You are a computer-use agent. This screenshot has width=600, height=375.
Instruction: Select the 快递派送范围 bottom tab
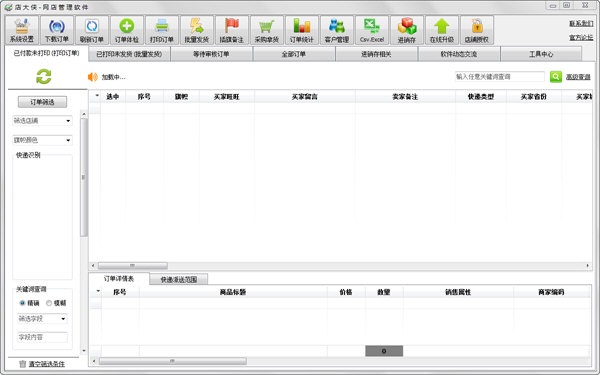click(179, 280)
